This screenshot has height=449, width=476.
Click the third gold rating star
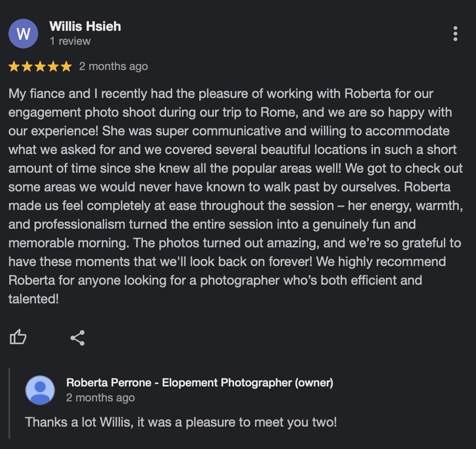[x=40, y=67]
